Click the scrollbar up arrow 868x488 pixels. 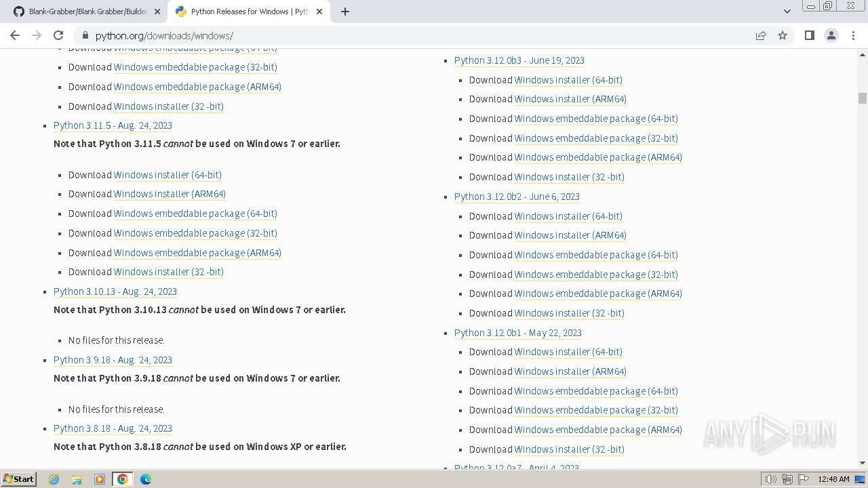pos(863,54)
